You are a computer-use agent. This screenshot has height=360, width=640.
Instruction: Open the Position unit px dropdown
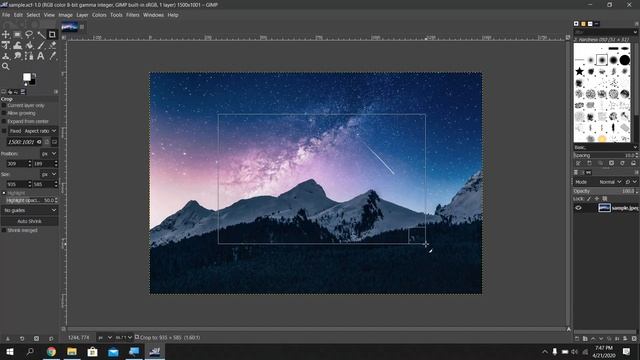coord(49,153)
